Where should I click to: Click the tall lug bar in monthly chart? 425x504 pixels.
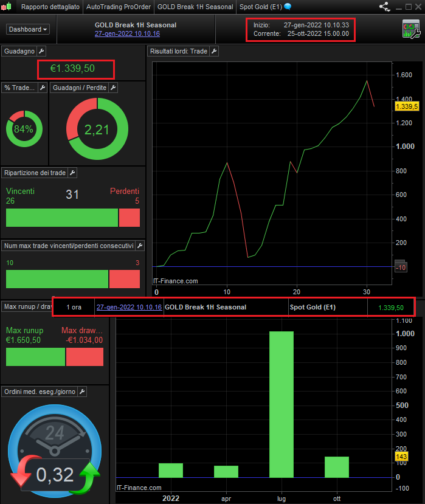tap(282, 404)
